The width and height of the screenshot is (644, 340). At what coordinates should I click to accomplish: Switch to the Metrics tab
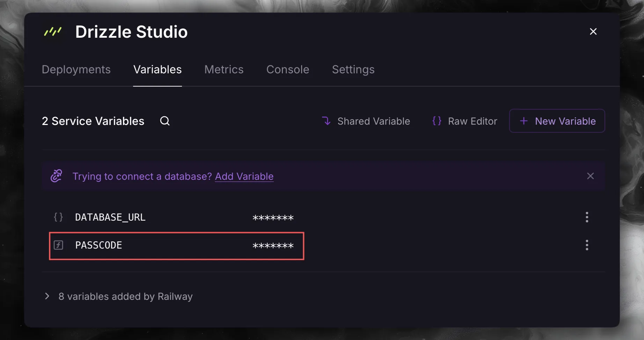(224, 69)
